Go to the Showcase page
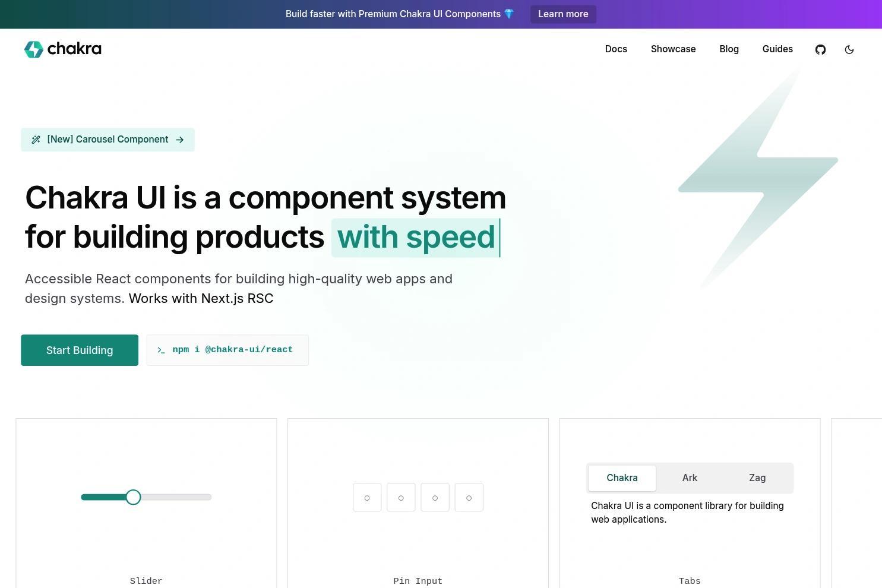This screenshot has height=588, width=882. [673, 49]
